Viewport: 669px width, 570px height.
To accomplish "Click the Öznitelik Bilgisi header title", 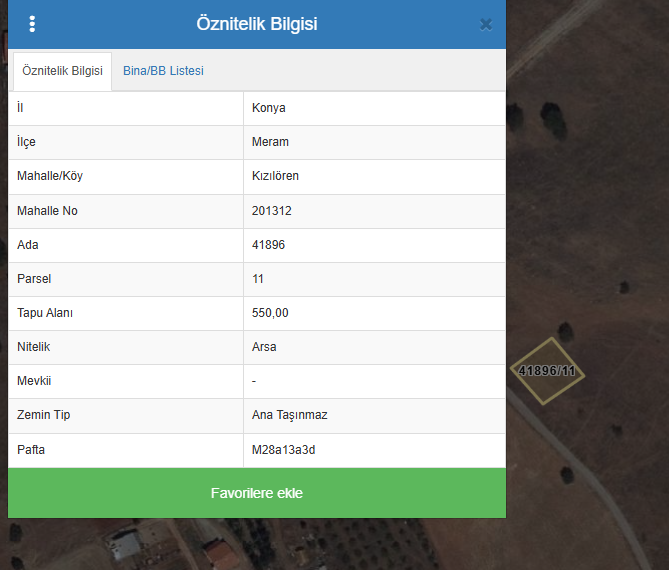I will click(x=256, y=24).
